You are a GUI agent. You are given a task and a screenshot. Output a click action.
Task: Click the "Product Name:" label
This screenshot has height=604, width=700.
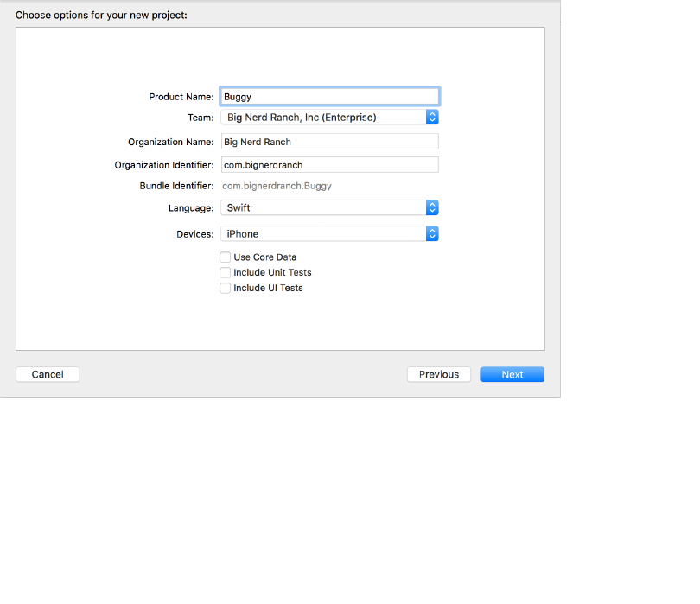coord(181,98)
